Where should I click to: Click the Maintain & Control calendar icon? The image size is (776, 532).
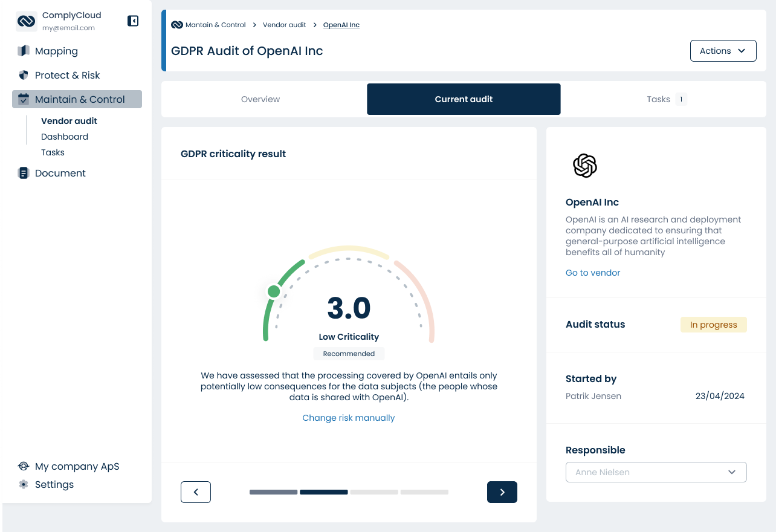pos(24,99)
